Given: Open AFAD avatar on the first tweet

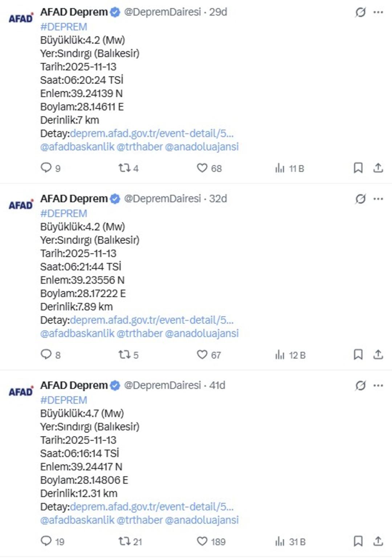Looking at the screenshot, I should point(21,18).
